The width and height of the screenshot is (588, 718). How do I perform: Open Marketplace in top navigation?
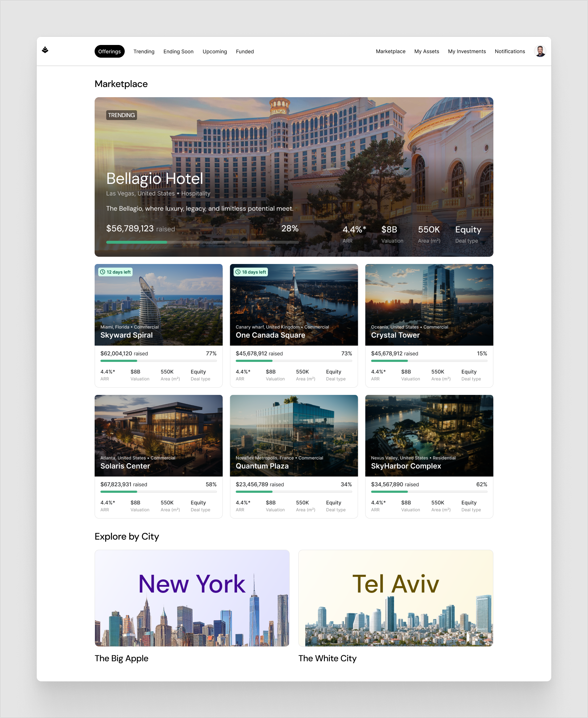pyautogui.click(x=391, y=51)
